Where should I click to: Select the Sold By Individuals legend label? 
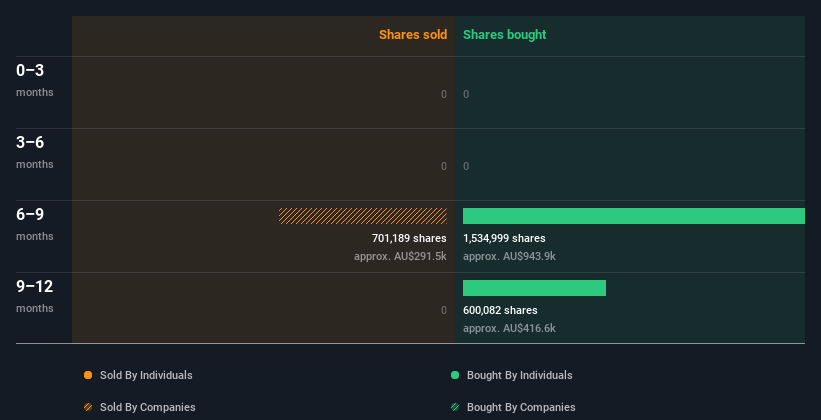click(x=146, y=375)
